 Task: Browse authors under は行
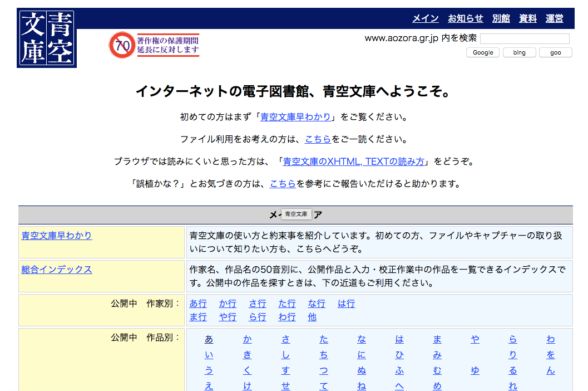point(347,304)
